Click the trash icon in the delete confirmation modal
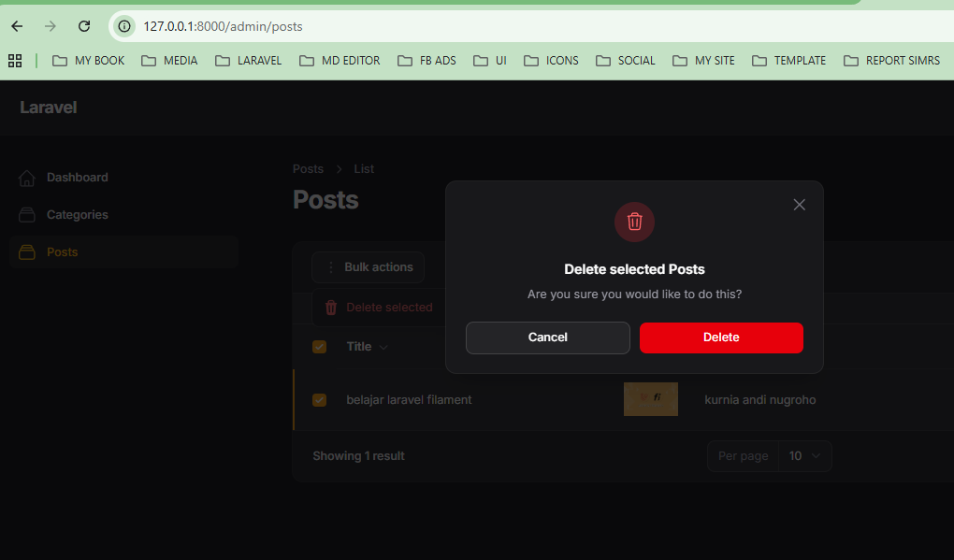 pos(634,222)
